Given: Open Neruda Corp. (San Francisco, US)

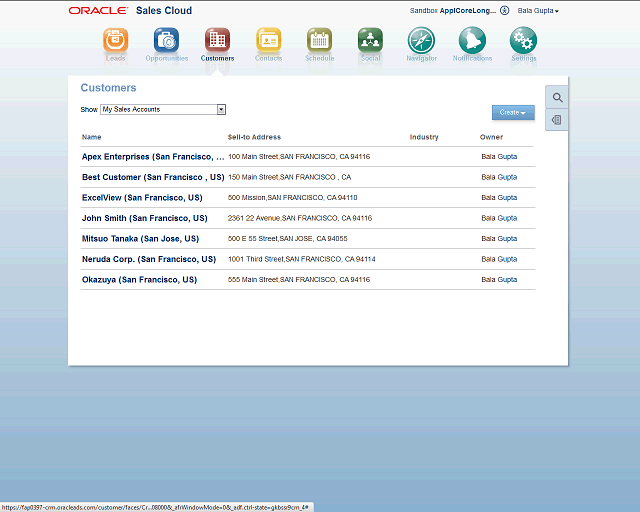Looking at the screenshot, I should tap(149, 259).
